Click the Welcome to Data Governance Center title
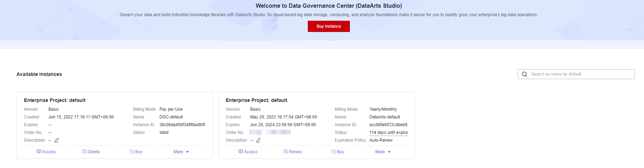Screen dimensions: 644x168 tap(329, 6)
